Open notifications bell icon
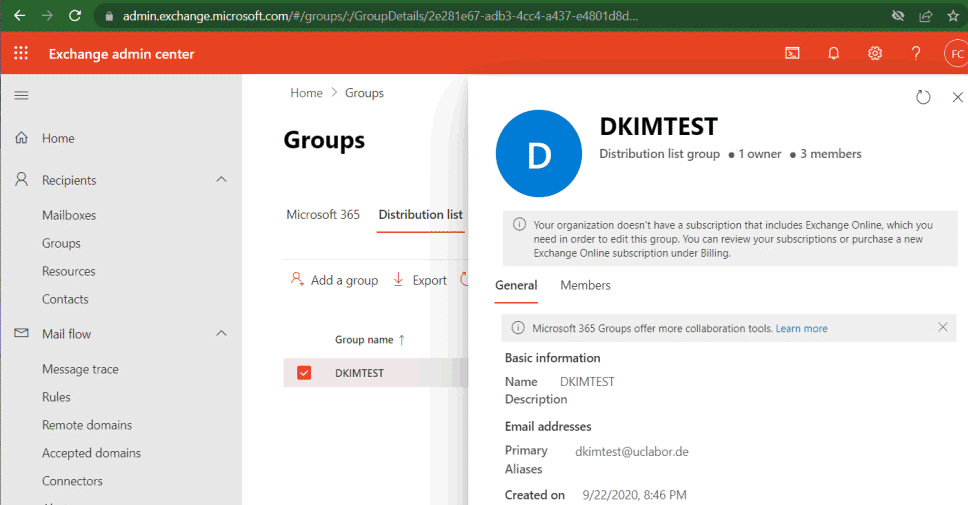968x505 pixels. coord(833,54)
